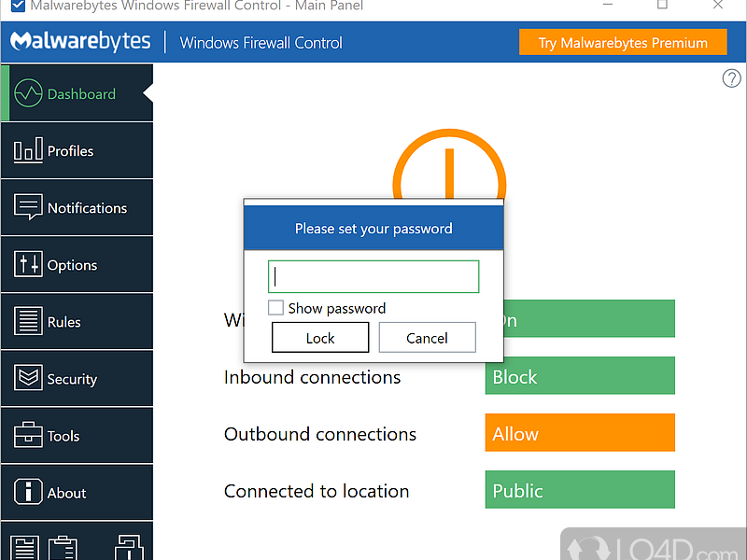Open the Security section
Screen dimensions: 747x560
(x=77, y=379)
